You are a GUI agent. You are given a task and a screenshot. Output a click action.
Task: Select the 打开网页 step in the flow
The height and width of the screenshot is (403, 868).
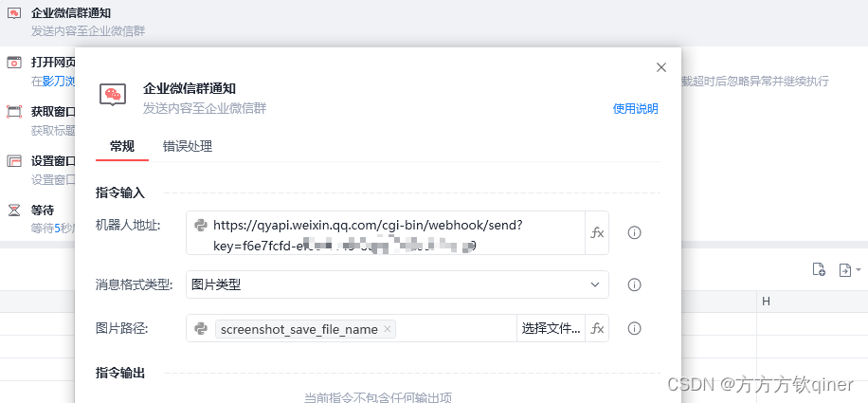point(38,71)
